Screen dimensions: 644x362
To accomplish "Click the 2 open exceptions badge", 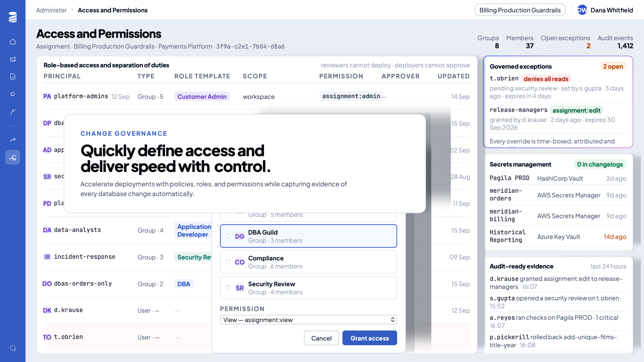I will [613, 67].
